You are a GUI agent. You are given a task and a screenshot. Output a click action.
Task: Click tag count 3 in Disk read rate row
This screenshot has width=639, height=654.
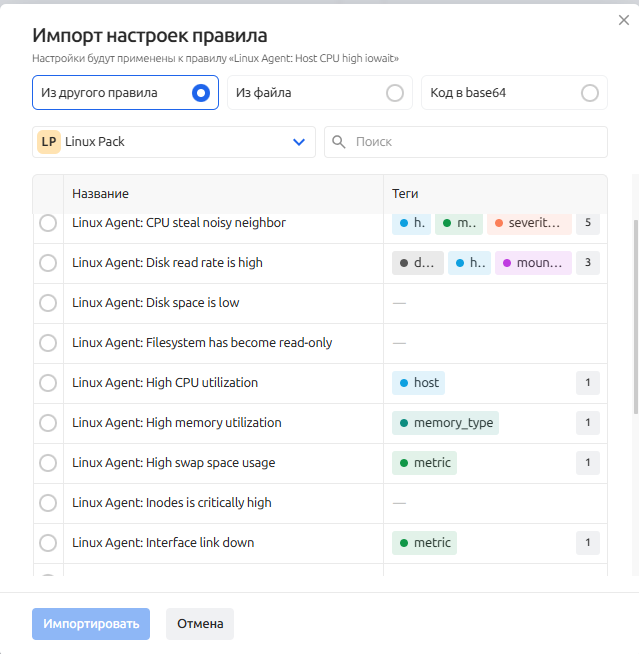[588, 263]
